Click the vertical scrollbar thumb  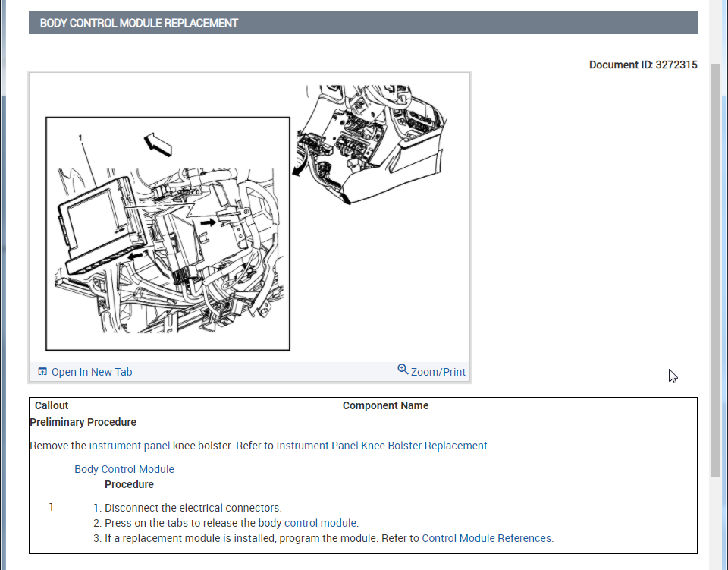pos(715,269)
